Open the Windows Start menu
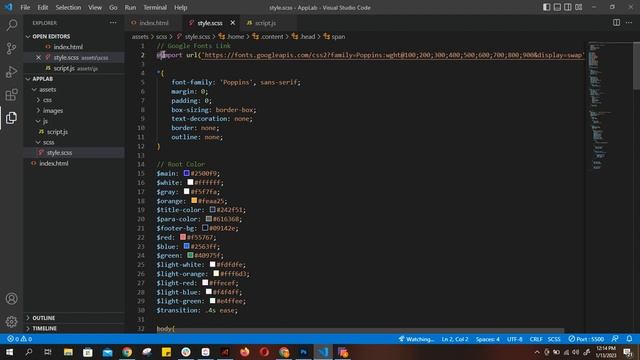The width and height of the screenshot is (640, 360). tap(9, 352)
